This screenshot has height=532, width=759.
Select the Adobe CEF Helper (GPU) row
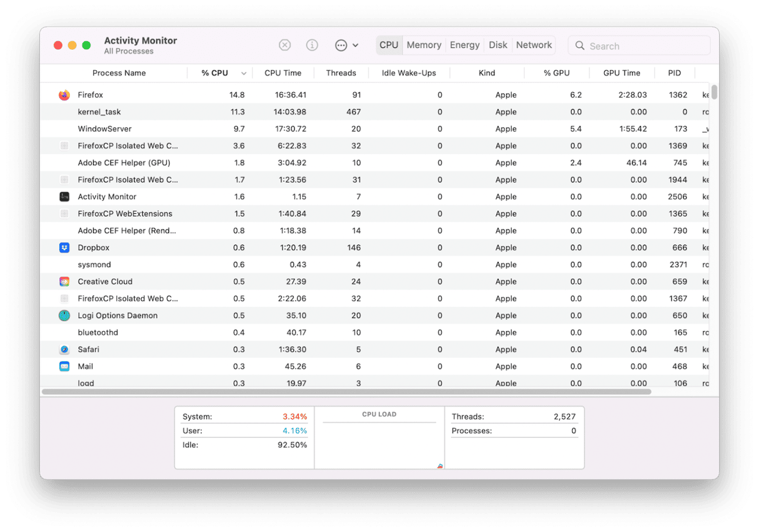(x=375, y=163)
